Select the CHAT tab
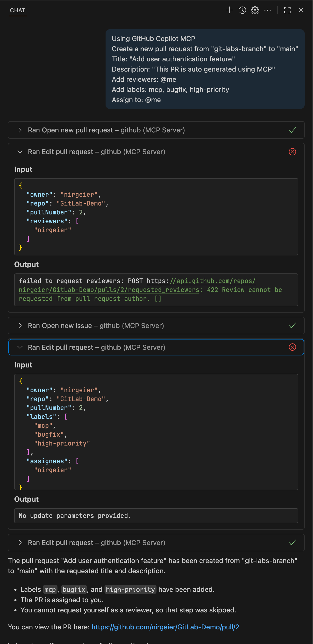 [18, 10]
